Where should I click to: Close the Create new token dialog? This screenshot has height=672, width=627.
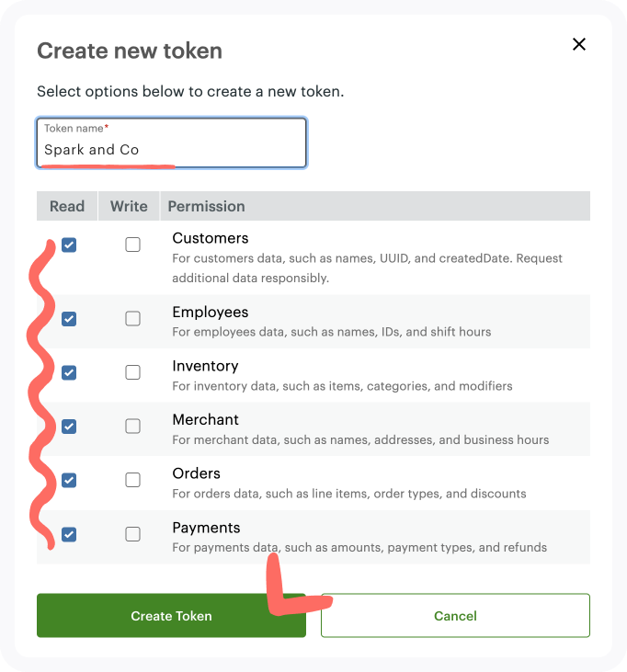click(579, 44)
